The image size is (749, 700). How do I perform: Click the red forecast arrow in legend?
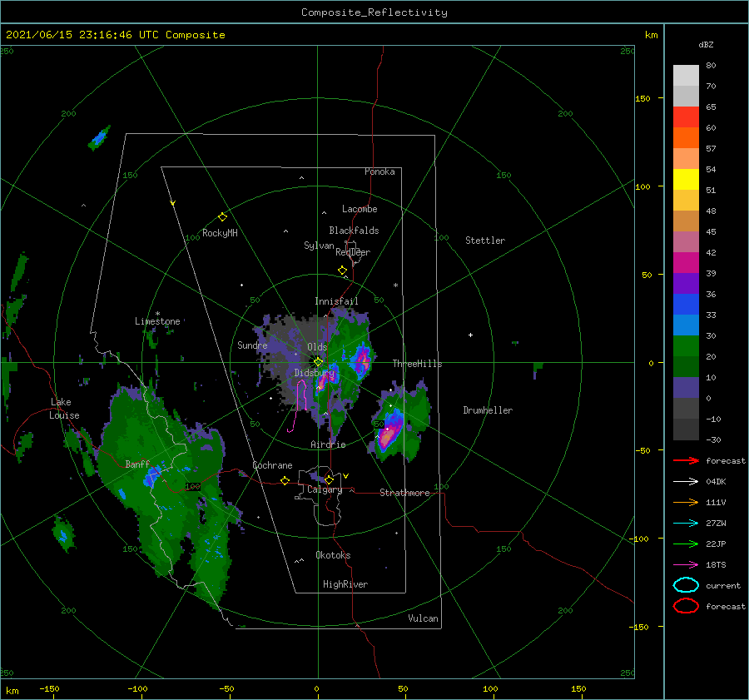click(686, 460)
